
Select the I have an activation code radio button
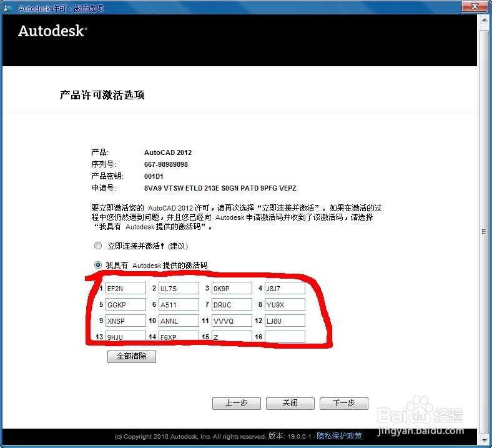pos(98,265)
